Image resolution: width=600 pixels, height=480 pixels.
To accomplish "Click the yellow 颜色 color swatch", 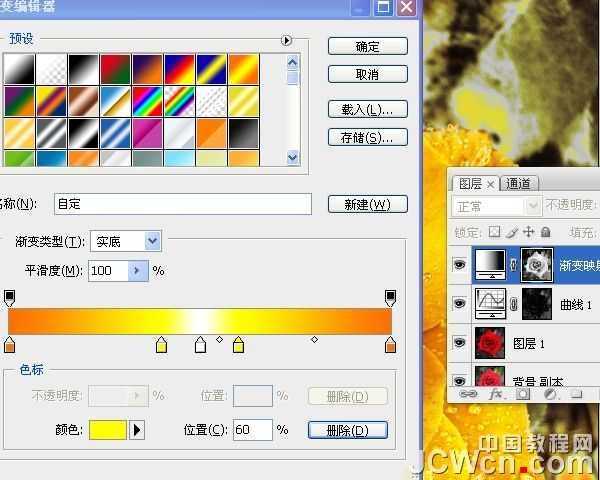I will pyautogui.click(x=108, y=430).
